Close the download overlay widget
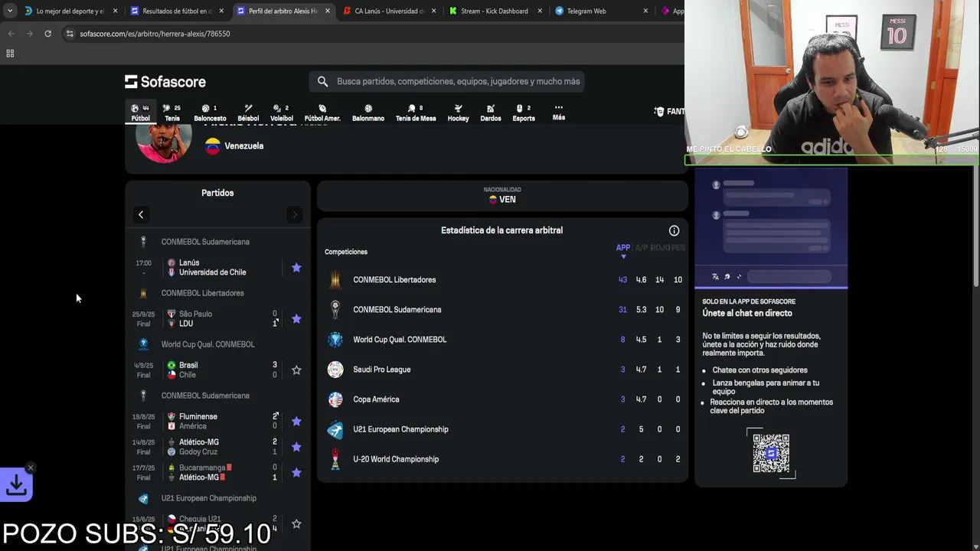Viewport: 980px width, 551px height. click(x=31, y=468)
